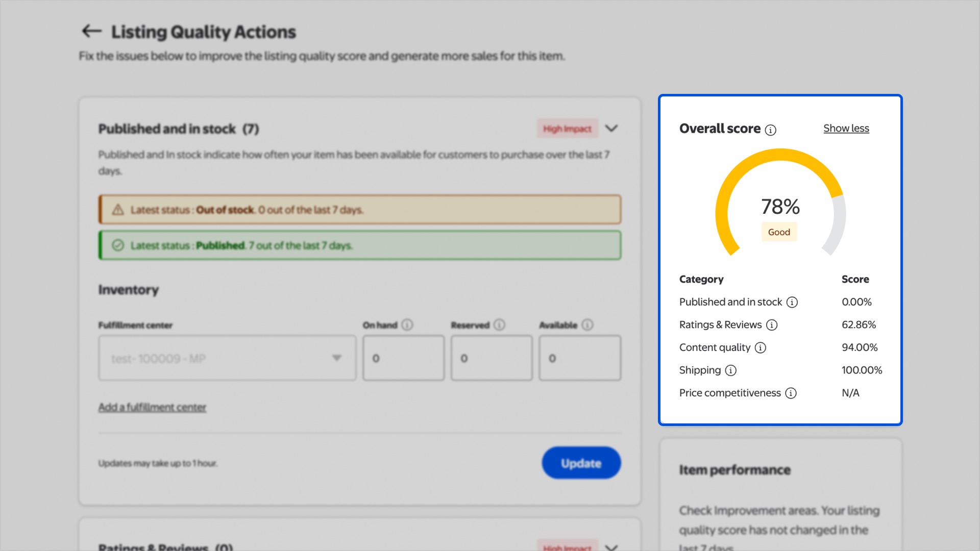Click the On hand quantity field
The image size is (980, 551).
pyautogui.click(x=403, y=358)
